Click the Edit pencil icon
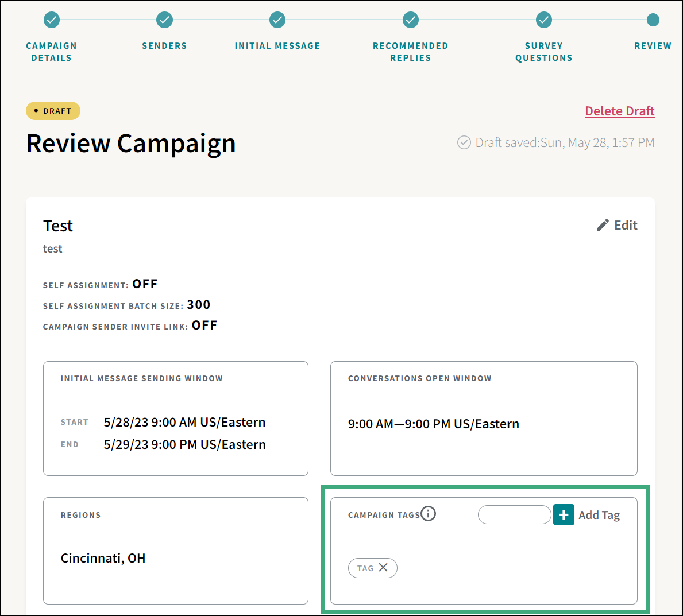683x616 pixels. point(601,224)
